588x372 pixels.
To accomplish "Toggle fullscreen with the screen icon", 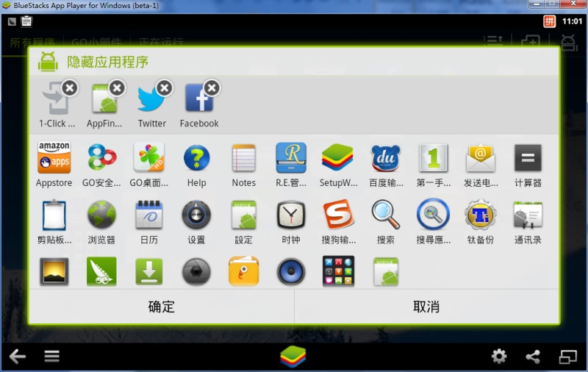I will click(x=567, y=357).
